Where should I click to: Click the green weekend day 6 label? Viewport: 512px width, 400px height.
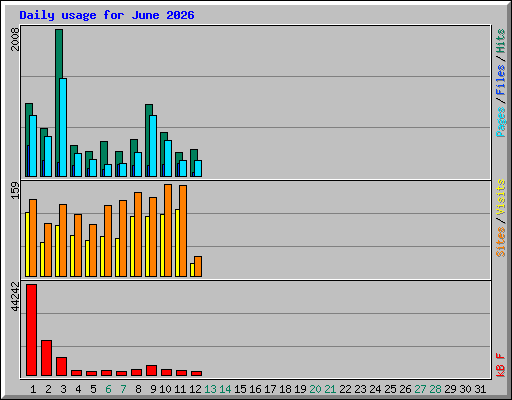[x=108, y=389]
